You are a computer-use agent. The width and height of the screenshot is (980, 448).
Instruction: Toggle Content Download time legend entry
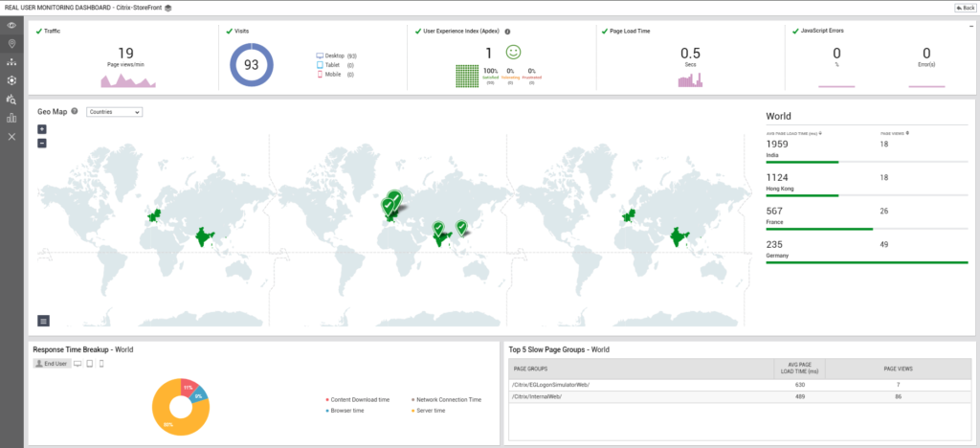point(357,399)
